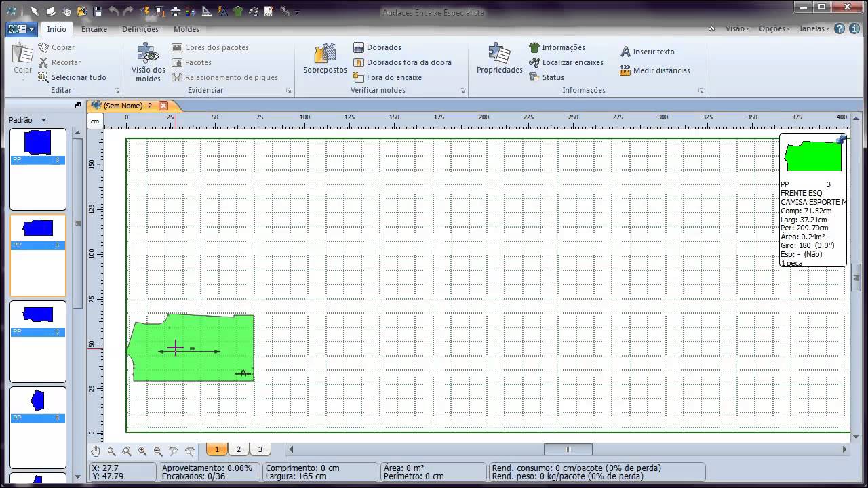Click the Sobrepostos check button
The height and width of the screenshot is (488, 868).
point(325,59)
